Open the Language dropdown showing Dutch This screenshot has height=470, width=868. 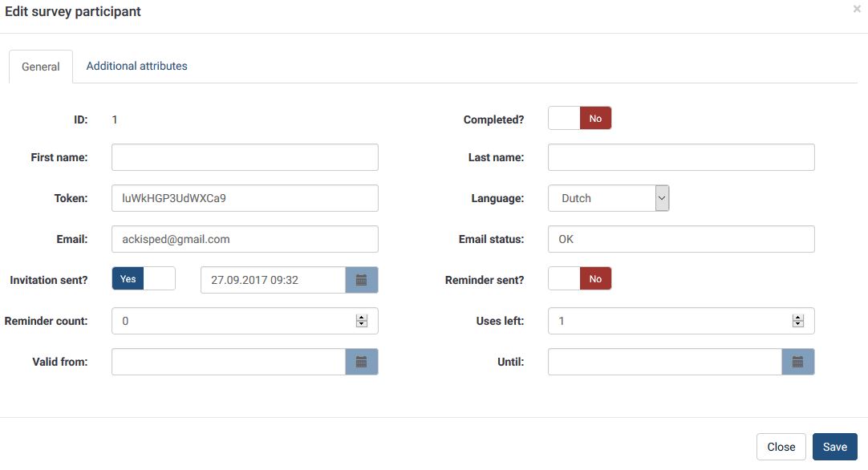pyautogui.click(x=608, y=198)
